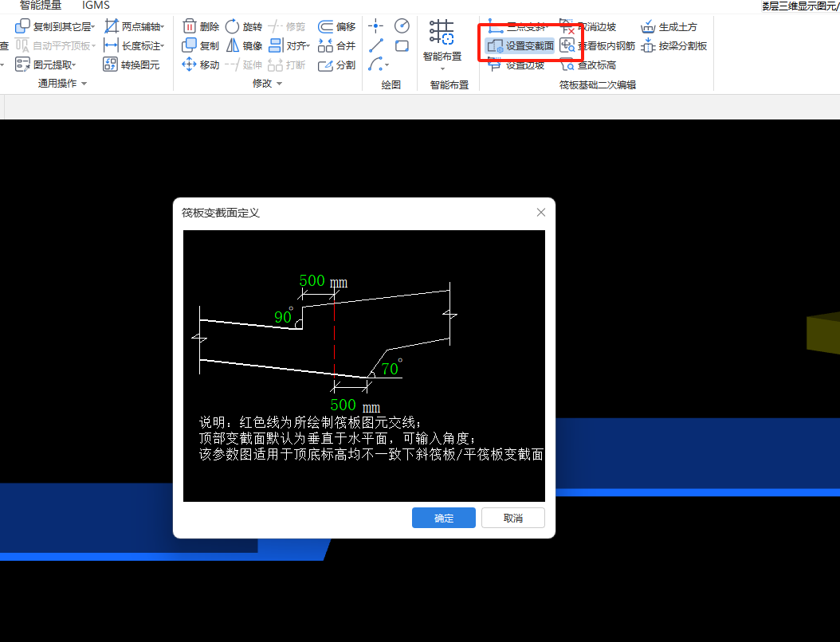Image resolution: width=840 pixels, height=642 pixels.
Task: Click the 楼层三维显示图元 label at top right
Action: [x=801, y=6]
